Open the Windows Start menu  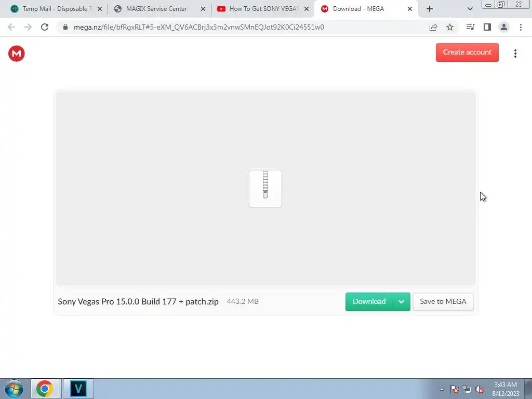[14, 389]
